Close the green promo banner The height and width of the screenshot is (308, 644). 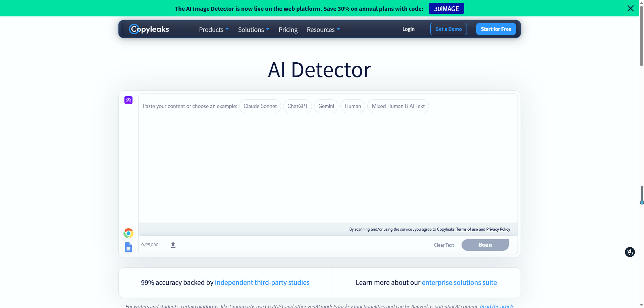(x=631, y=8)
